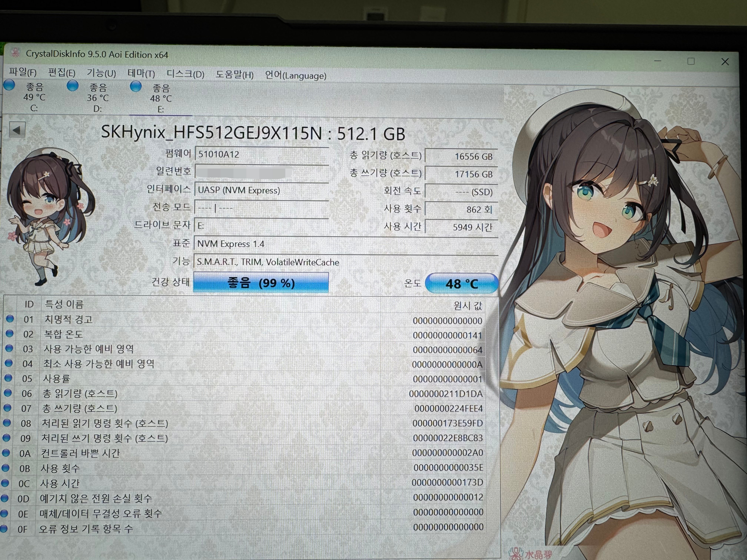Image resolution: width=747 pixels, height=560 pixels.
Task: Click raw value 000000173E59FD
Action: 448,423
